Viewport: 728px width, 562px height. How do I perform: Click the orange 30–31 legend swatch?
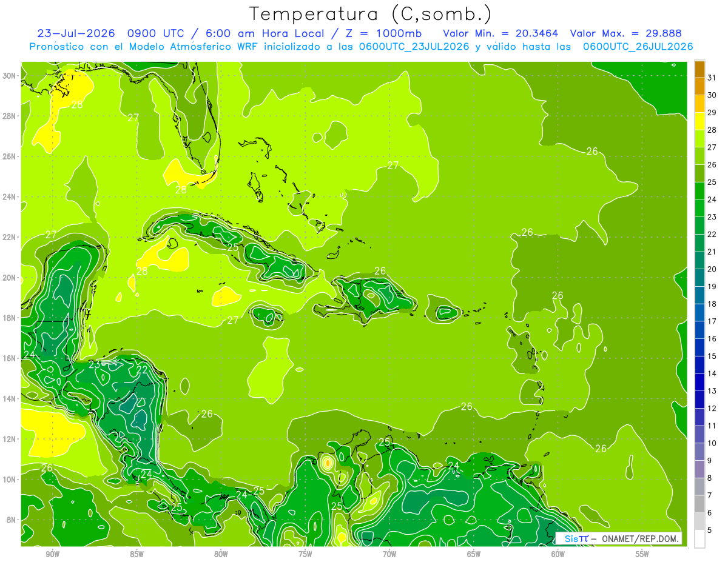coord(699,87)
